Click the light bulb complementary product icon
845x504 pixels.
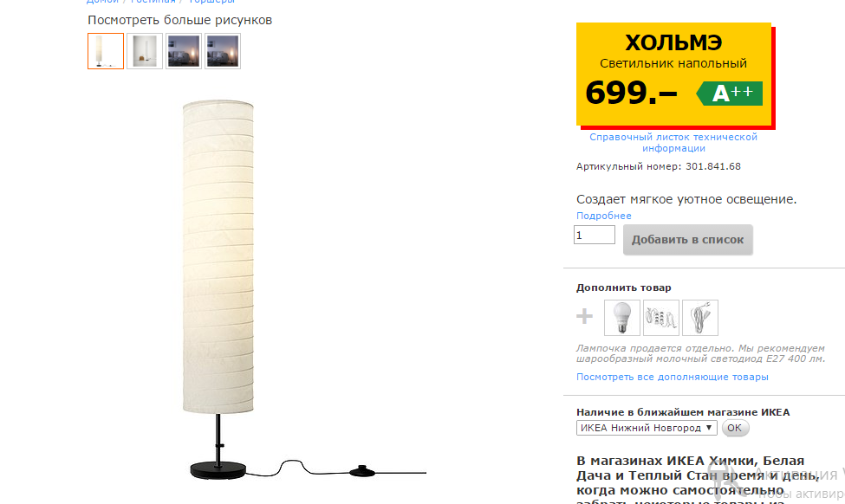pyautogui.click(x=622, y=318)
